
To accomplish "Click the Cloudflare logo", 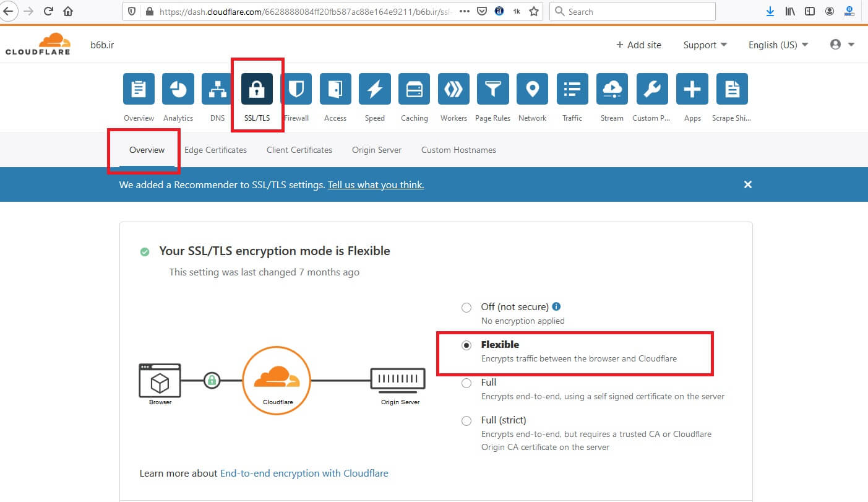I will 38,45.
